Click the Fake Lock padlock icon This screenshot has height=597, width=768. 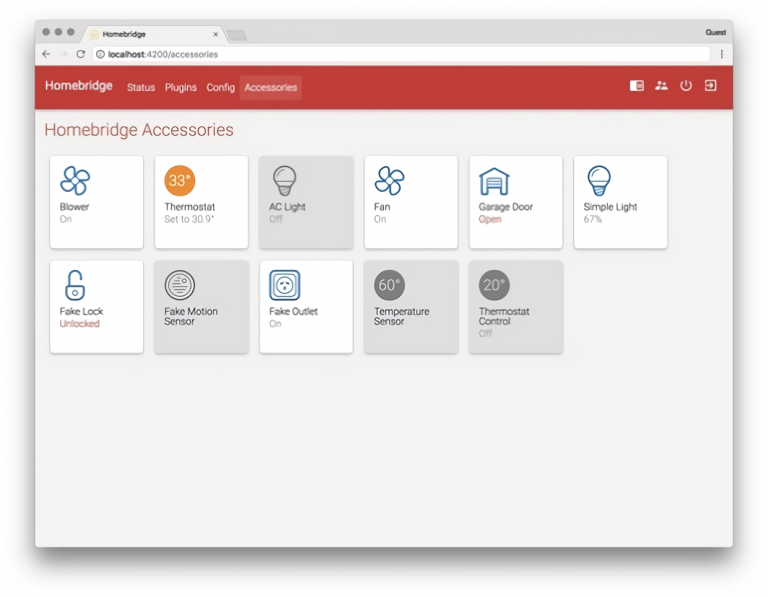[x=75, y=285]
